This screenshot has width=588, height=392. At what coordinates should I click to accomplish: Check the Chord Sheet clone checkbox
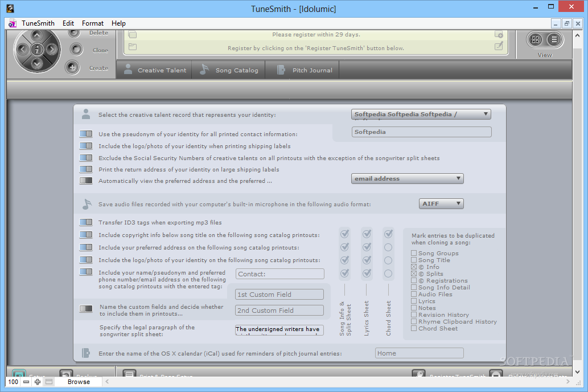tap(414, 328)
